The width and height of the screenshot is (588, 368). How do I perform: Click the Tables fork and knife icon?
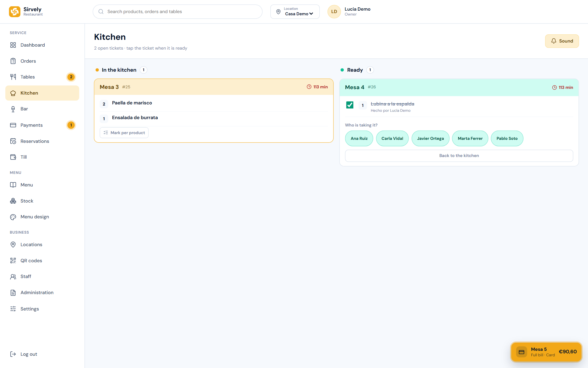(13, 77)
